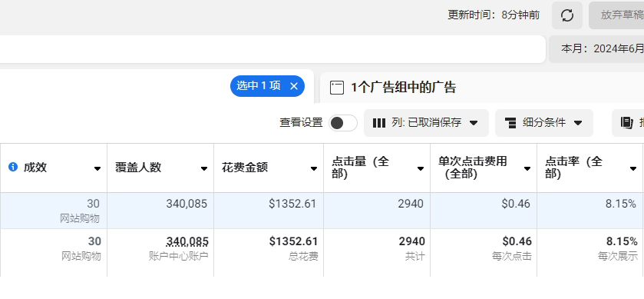Click the 细分条件 breakdown icon
The height and width of the screenshot is (299, 644).
(510, 123)
